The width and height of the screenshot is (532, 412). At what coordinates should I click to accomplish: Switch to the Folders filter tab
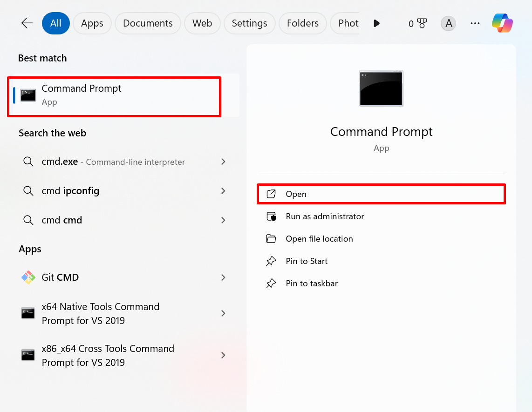(303, 23)
